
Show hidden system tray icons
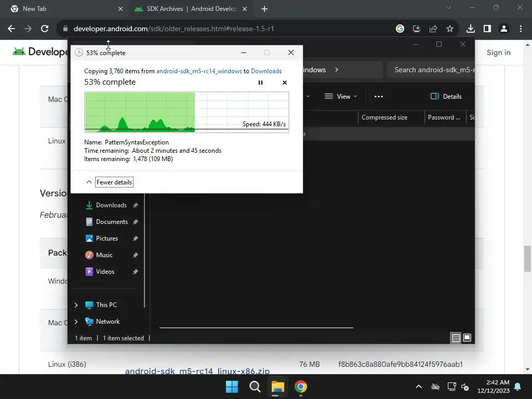419,387
